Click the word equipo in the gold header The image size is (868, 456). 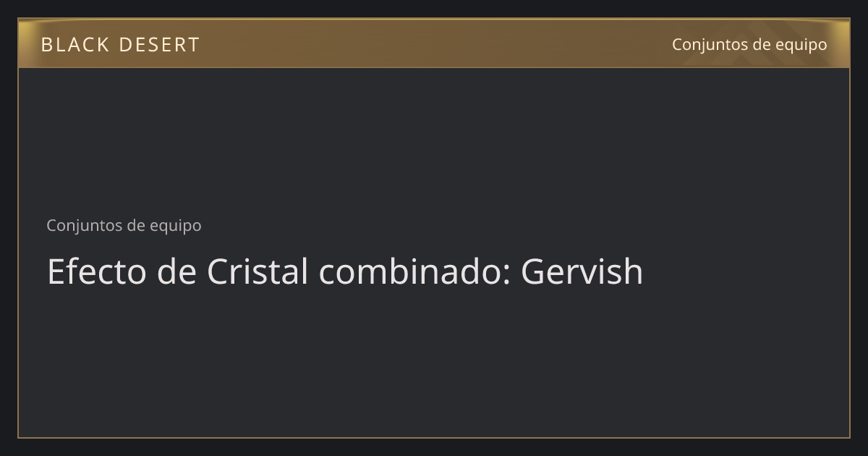point(799,45)
